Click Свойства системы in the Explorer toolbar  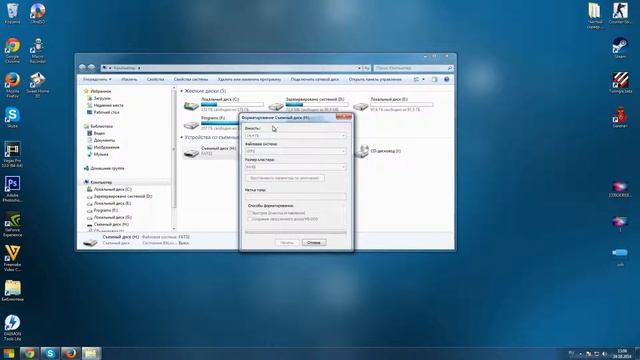point(191,79)
